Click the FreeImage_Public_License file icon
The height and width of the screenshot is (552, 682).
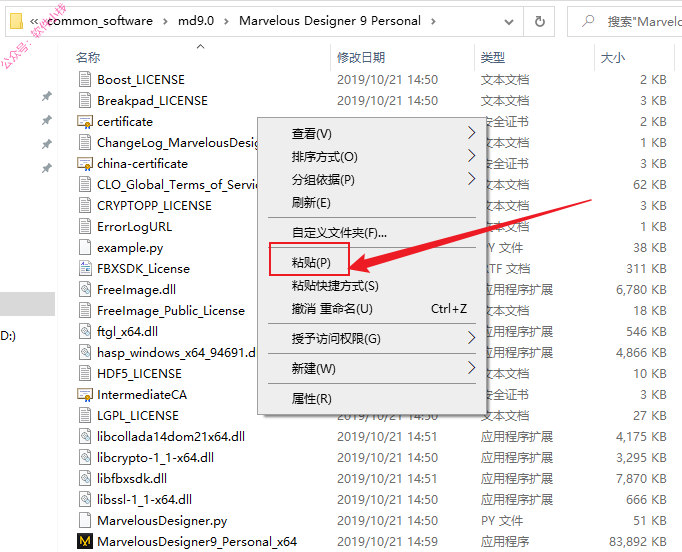[x=85, y=311]
